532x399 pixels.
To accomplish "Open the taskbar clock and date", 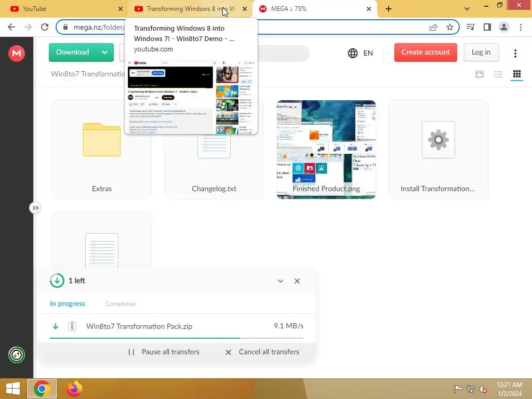I will click(510, 389).
